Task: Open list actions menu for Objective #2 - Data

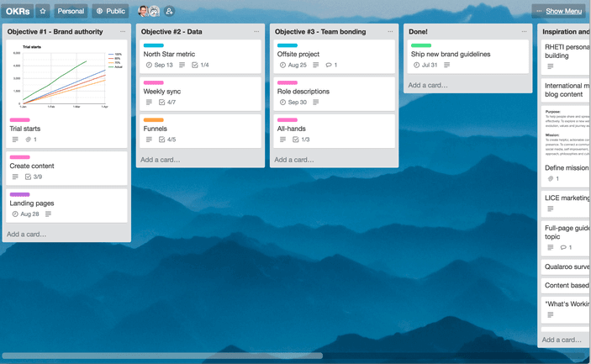Action: 256,32
